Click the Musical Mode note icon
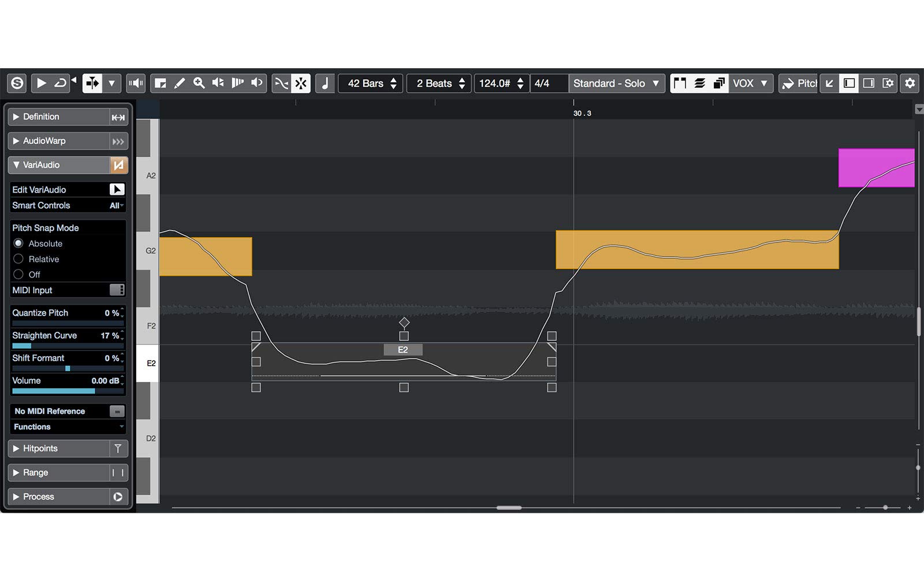Image resolution: width=924 pixels, height=582 pixels. 325,83
